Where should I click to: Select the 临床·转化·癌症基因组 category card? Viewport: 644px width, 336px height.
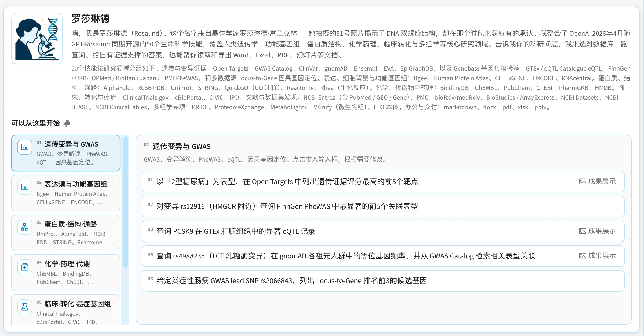[x=66, y=310]
